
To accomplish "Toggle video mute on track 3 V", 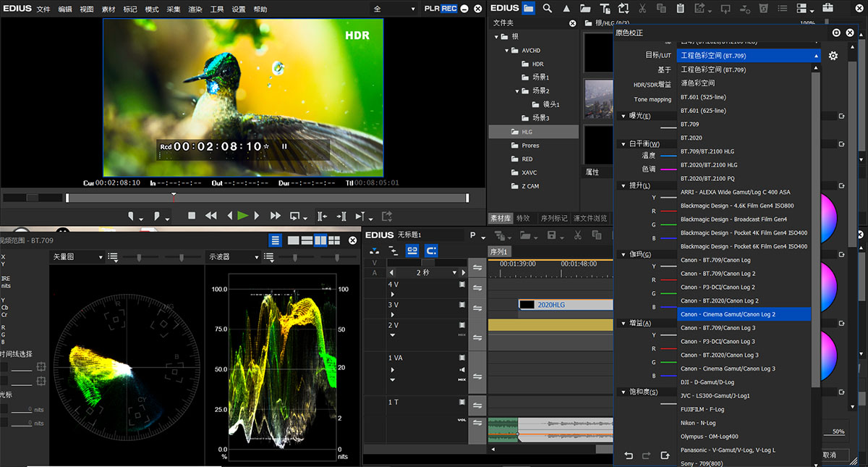I will coord(462,305).
